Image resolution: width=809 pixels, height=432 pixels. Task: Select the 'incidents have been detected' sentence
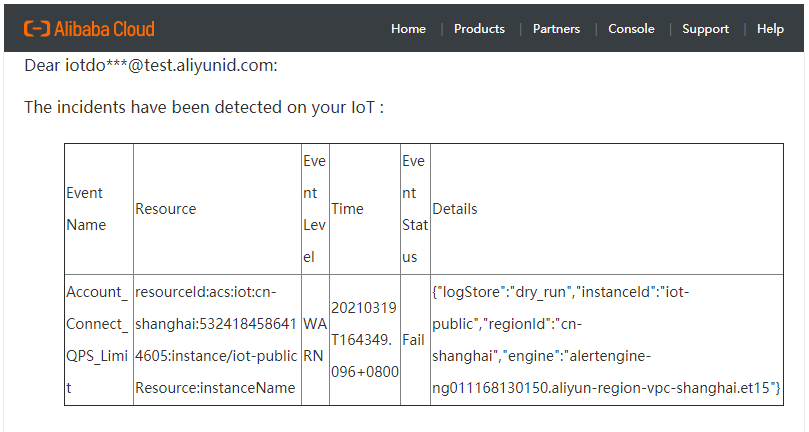tap(204, 107)
